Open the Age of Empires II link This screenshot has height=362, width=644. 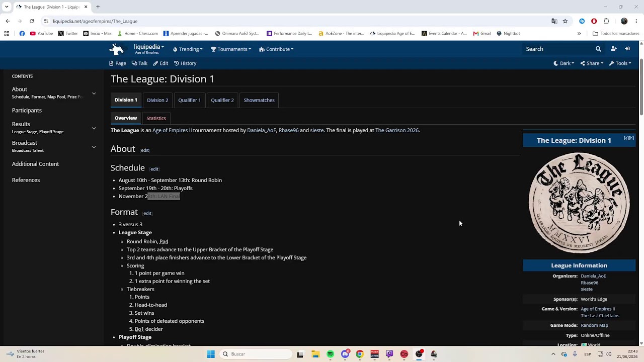coord(172,130)
